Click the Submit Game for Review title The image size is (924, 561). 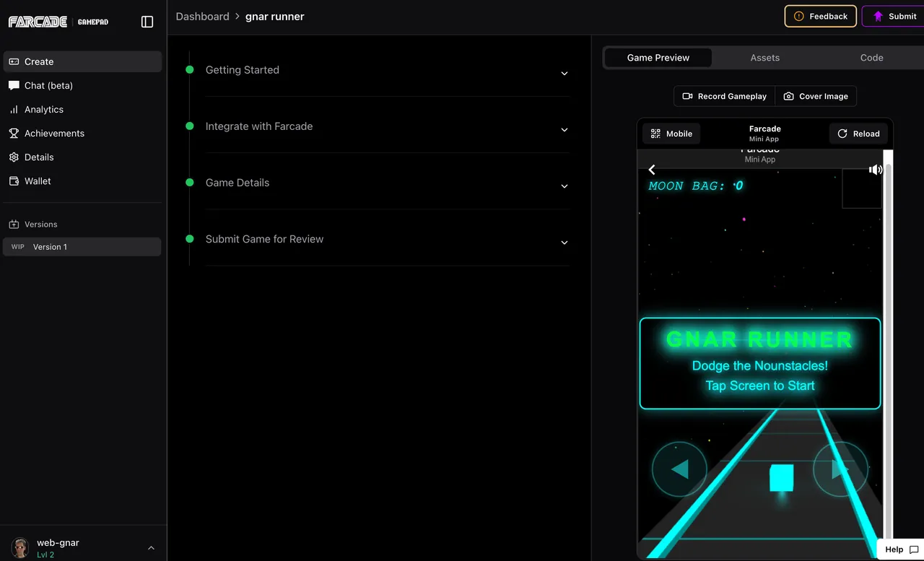264,239
